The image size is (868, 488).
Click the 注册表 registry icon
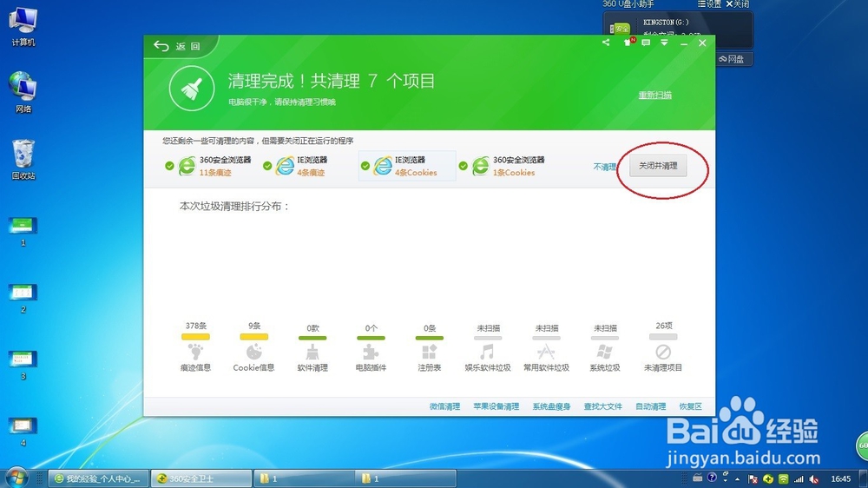pos(430,352)
